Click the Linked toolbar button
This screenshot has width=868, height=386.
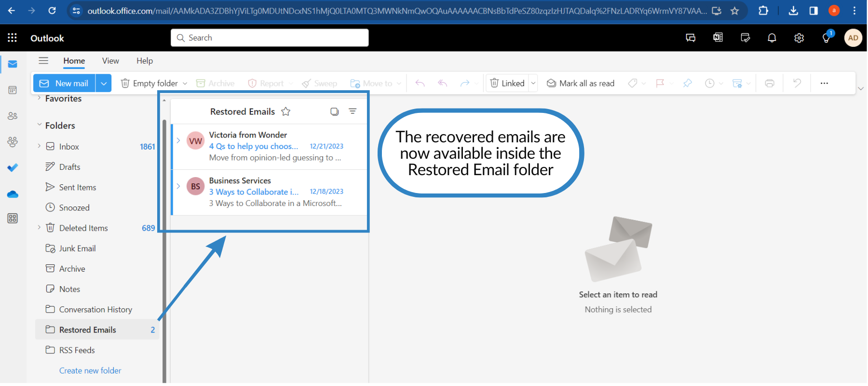point(507,83)
